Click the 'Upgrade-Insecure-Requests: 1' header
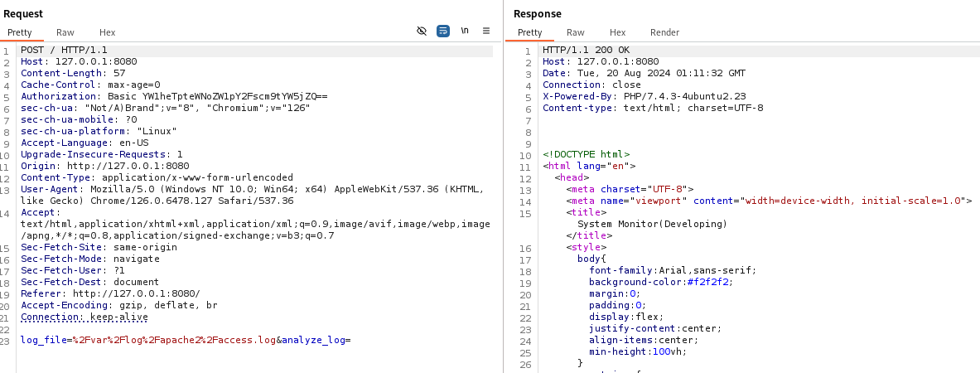This screenshot has height=373, width=980. pyautogui.click(x=102, y=154)
